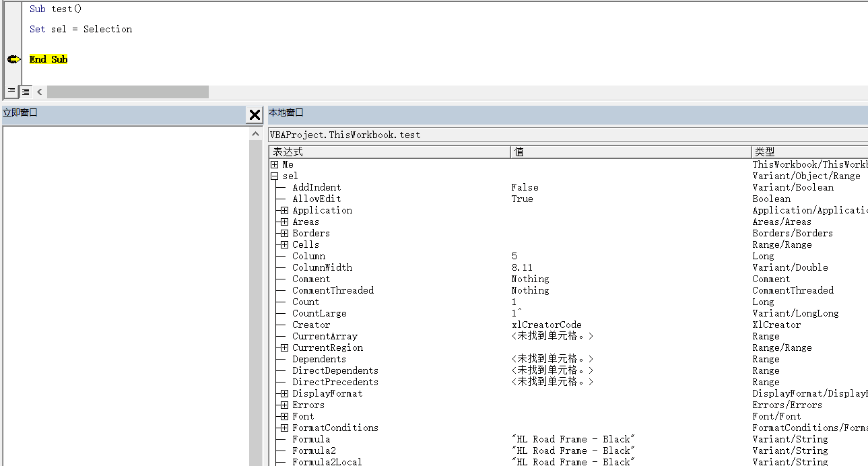Collapse the sel variable node
Viewport: 868px width, 466px height.
tap(274, 176)
